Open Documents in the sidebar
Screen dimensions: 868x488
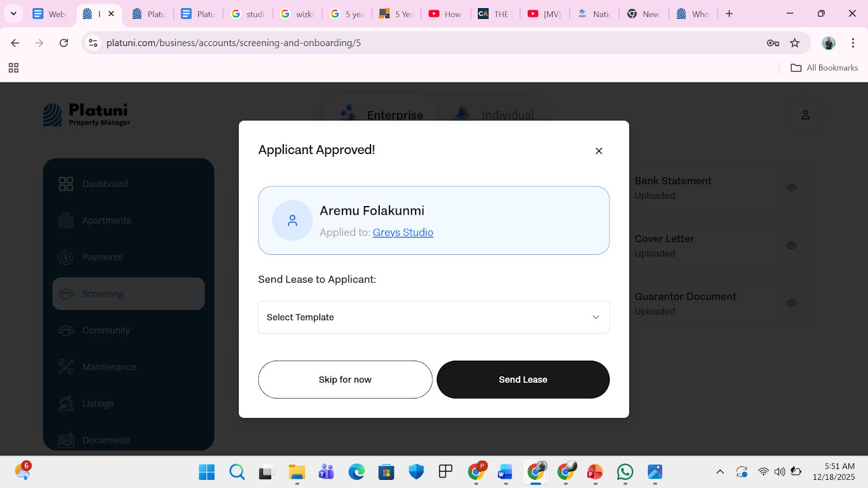click(x=129, y=440)
